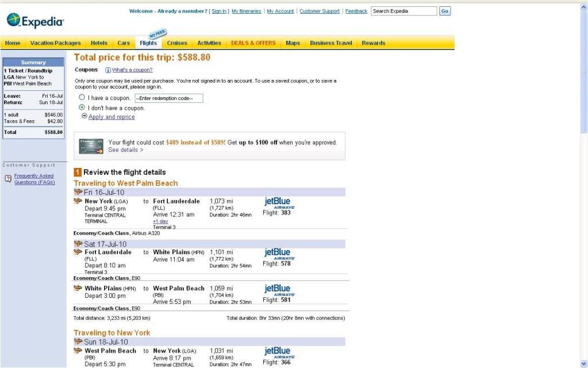Click the vertical scrollbar thumb
The height and width of the screenshot is (368, 588).
[583, 72]
